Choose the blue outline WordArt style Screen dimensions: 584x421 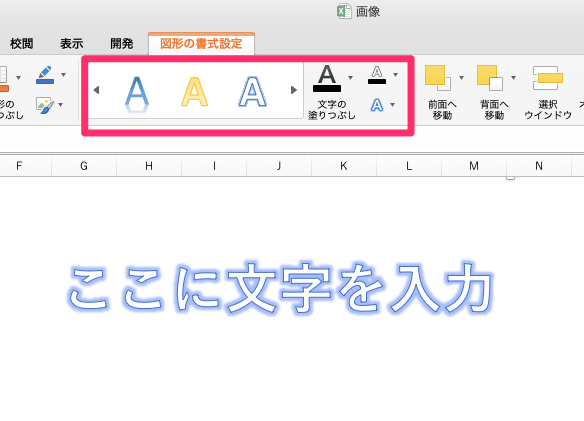tap(252, 92)
